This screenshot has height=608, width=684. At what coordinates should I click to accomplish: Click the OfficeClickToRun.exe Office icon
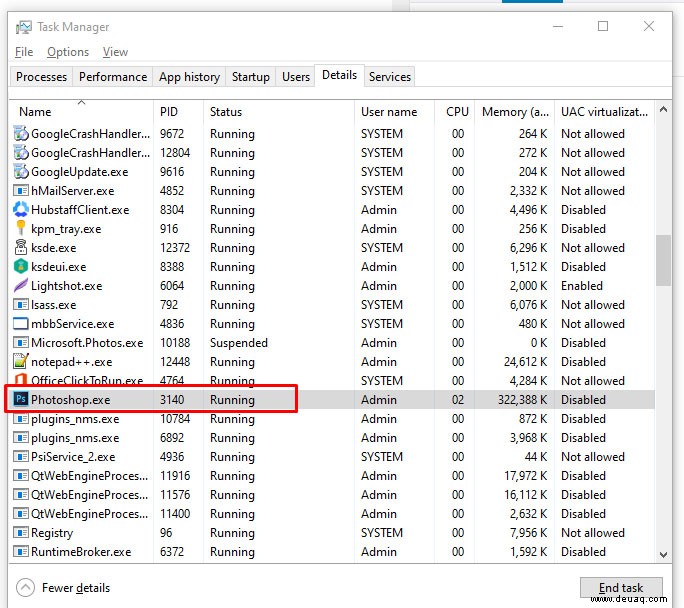[21, 380]
